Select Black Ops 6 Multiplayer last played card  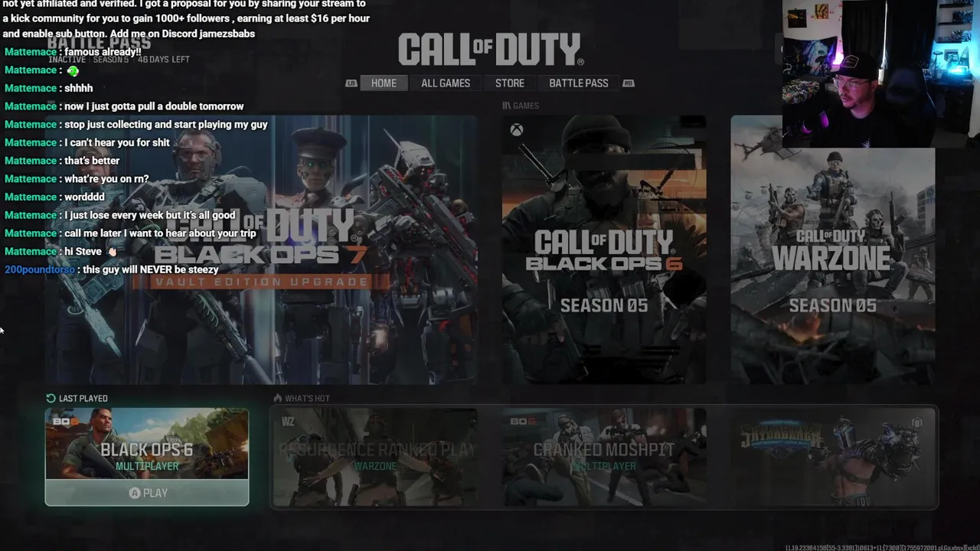(x=147, y=457)
